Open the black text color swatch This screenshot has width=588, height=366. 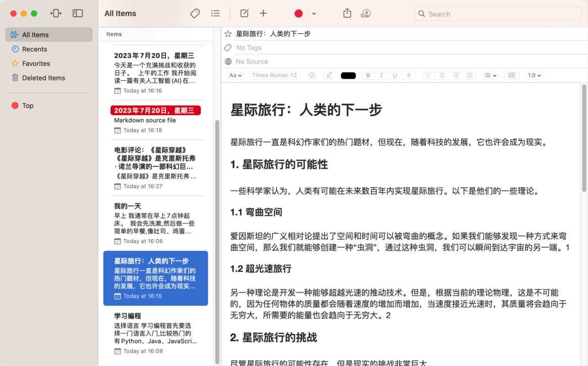coord(349,75)
